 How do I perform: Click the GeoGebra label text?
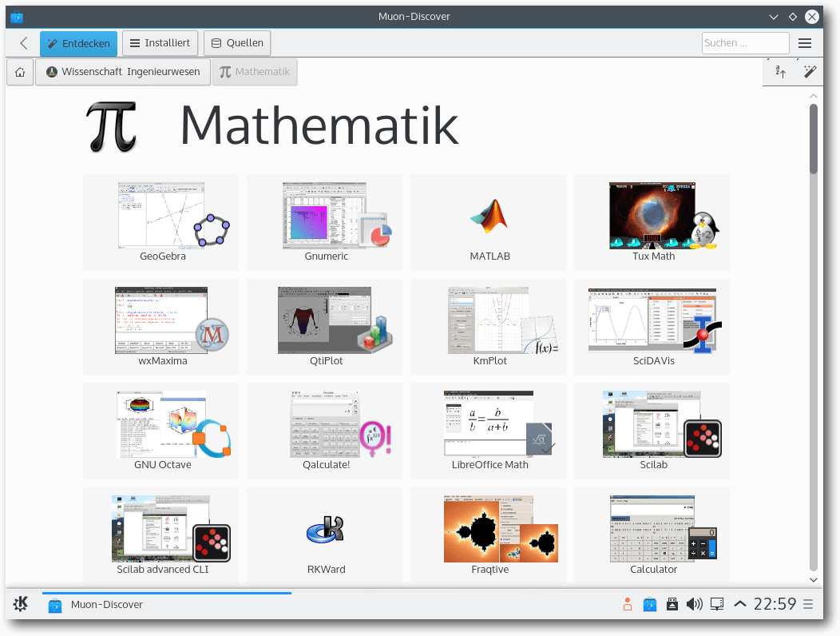[x=163, y=256]
